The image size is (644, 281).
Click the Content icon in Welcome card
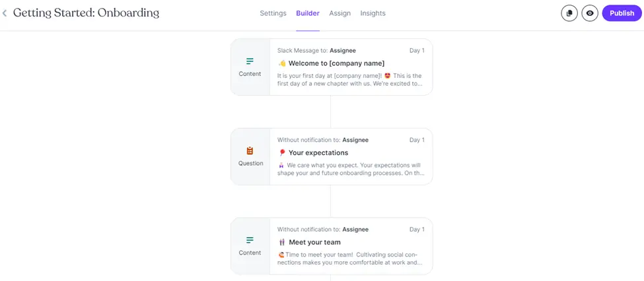(250, 61)
